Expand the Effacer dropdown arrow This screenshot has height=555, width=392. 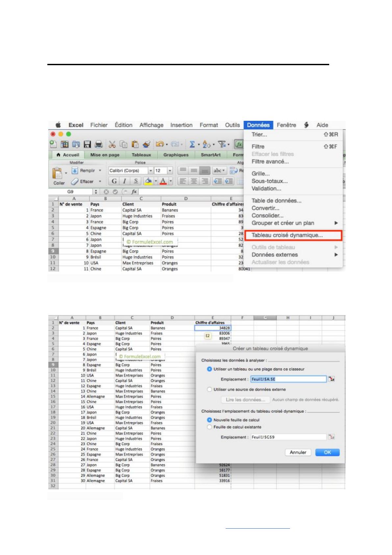[x=100, y=181]
